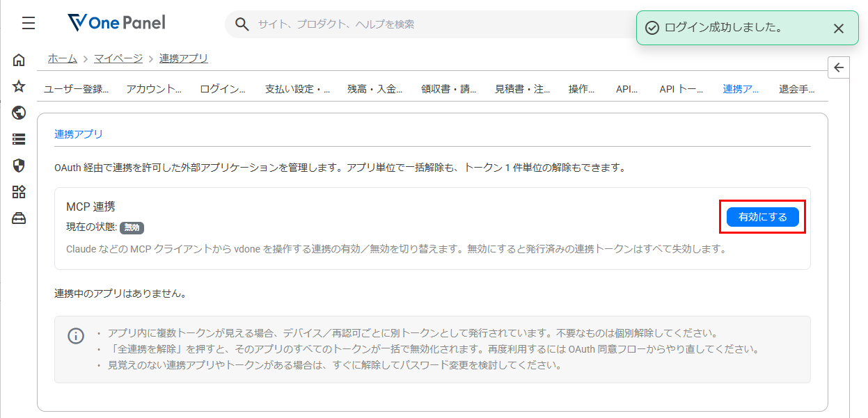Collapse the side panel with the arrow button
The width and height of the screenshot is (868, 418).
(x=839, y=67)
